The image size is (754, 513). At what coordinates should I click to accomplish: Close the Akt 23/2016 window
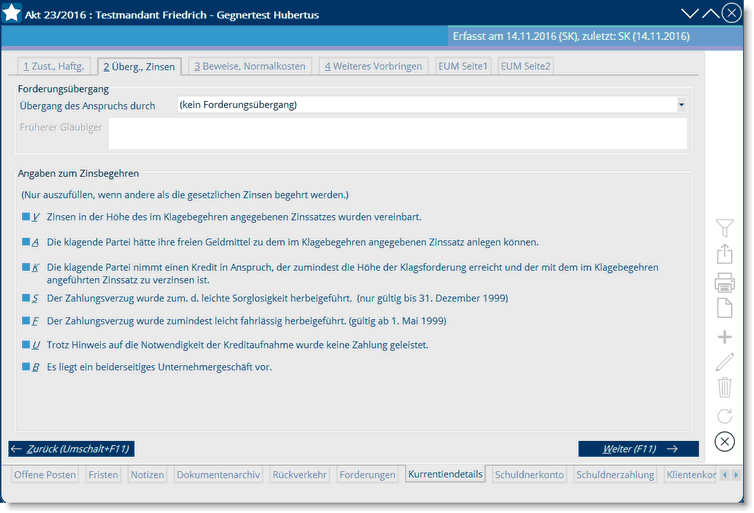[x=731, y=13]
